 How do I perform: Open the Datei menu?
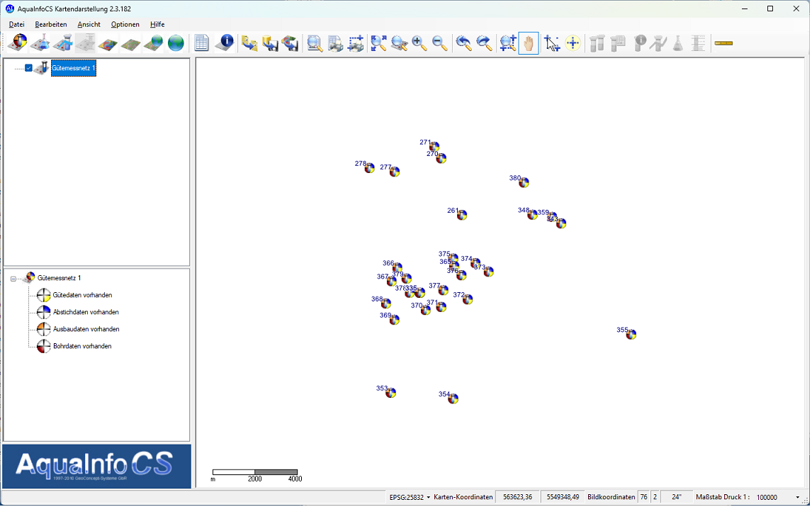(16, 24)
